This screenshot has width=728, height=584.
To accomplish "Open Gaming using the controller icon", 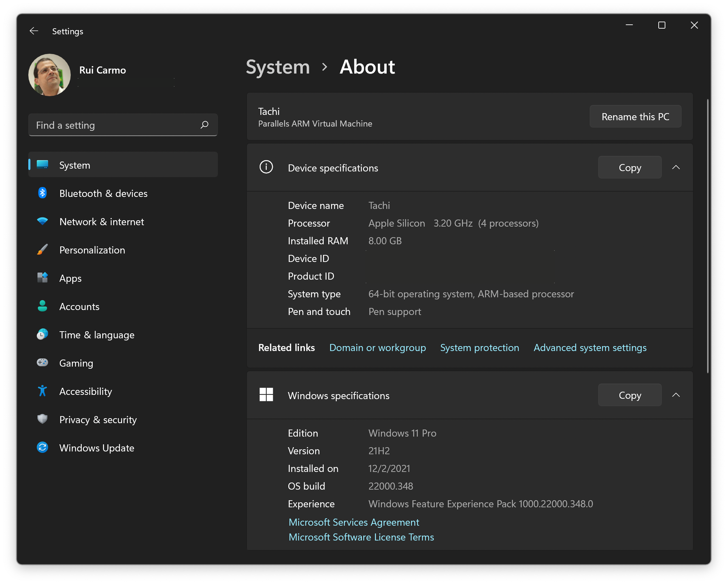I will (42, 363).
